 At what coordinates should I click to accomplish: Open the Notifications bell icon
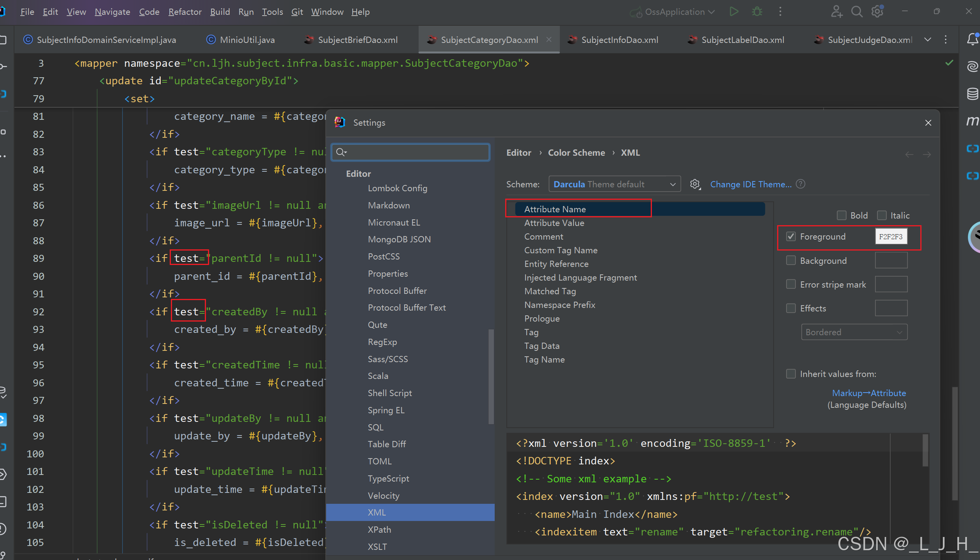[972, 39]
